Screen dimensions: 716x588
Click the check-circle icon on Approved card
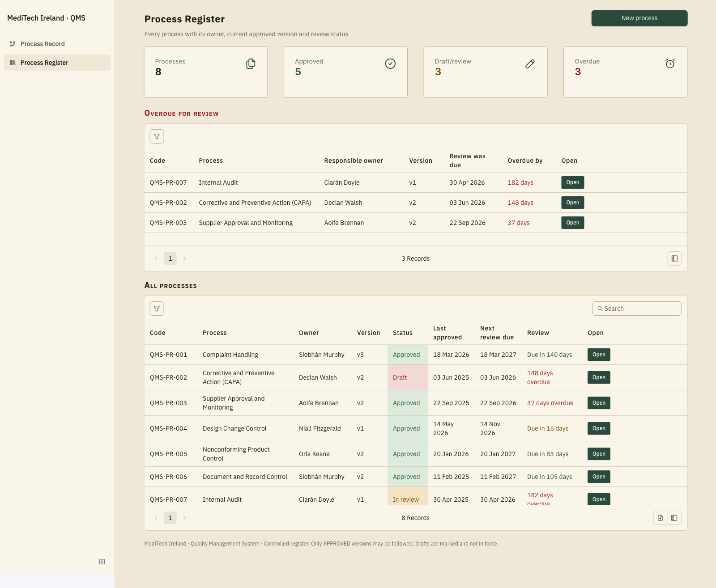click(x=390, y=64)
